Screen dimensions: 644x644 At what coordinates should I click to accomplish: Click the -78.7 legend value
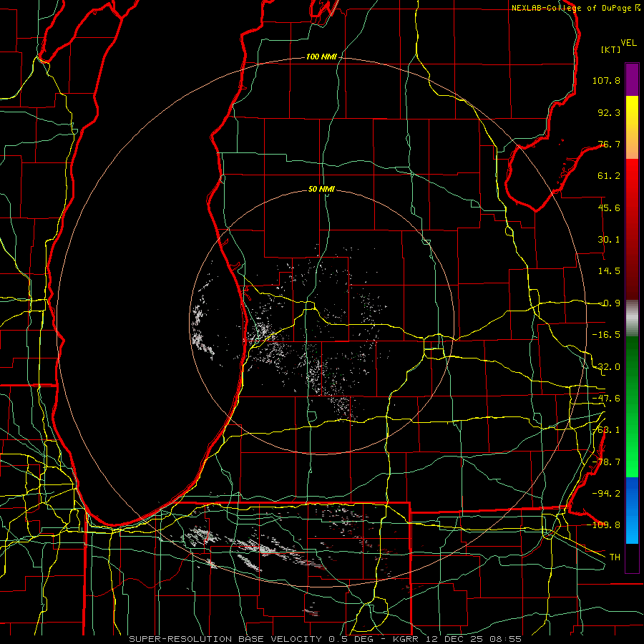[606, 462]
